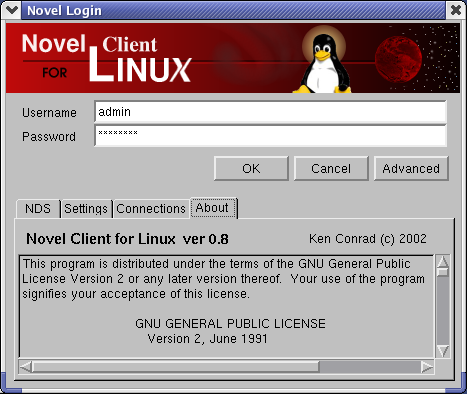Screen dimensions: 467x394
Task: Click the Username input field
Action: pyautogui.click(x=270, y=112)
